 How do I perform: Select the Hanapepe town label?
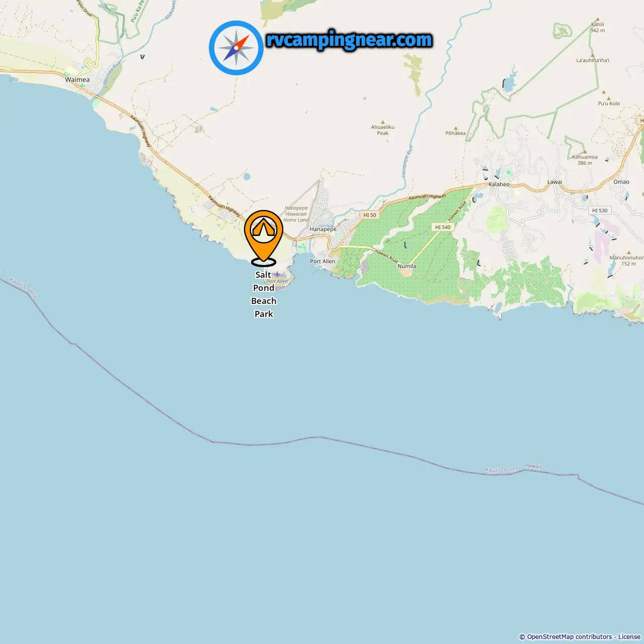point(323,229)
